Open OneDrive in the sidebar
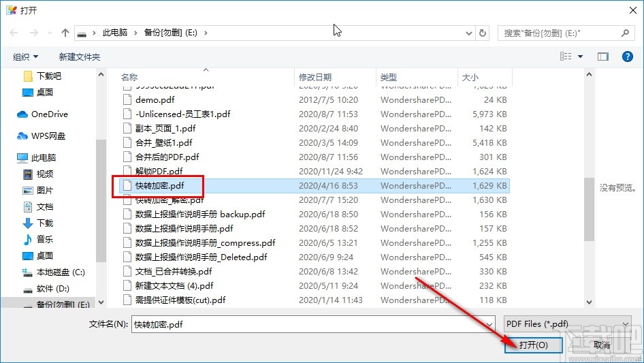 (43, 114)
